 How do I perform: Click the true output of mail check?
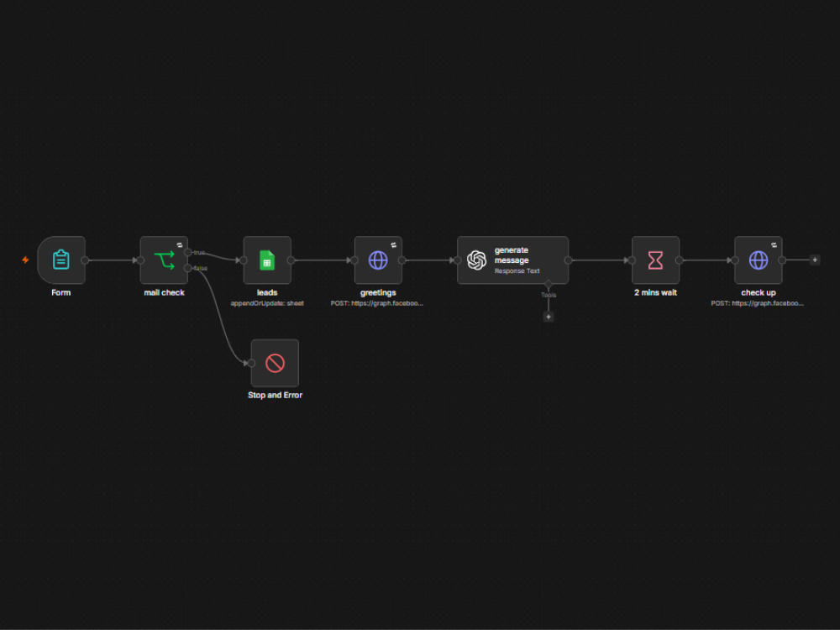coord(187,252)
